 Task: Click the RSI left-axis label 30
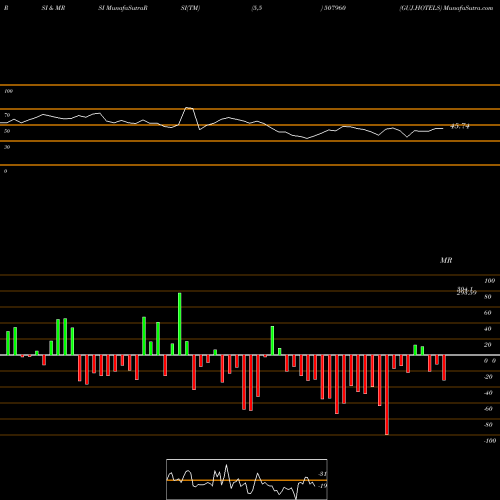pyautogui.click(x=7, y=147)
